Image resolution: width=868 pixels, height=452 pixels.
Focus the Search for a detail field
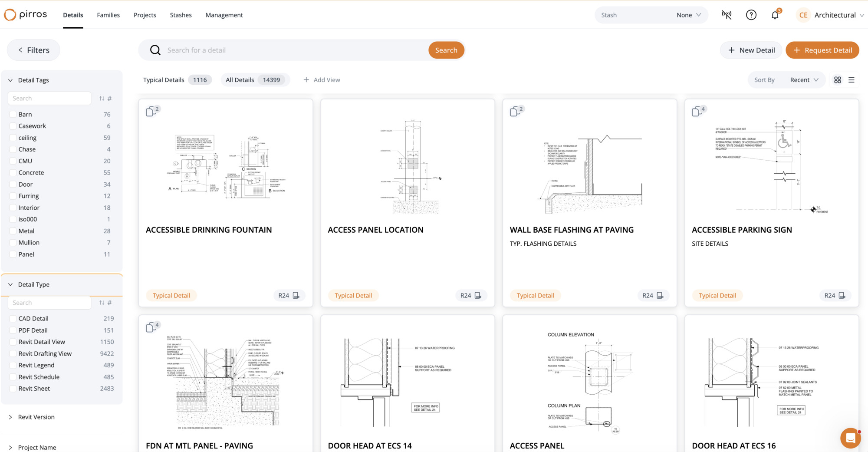tap(295, 50)
